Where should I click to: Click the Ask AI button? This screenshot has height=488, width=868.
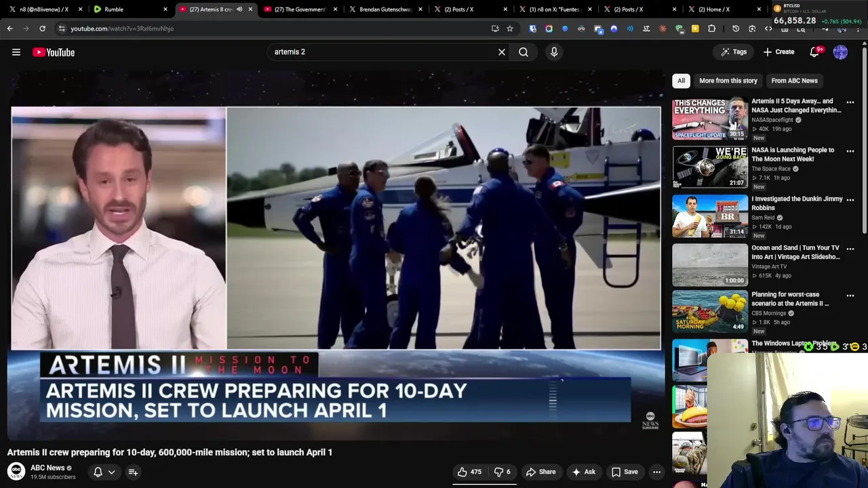click(584, 472)
